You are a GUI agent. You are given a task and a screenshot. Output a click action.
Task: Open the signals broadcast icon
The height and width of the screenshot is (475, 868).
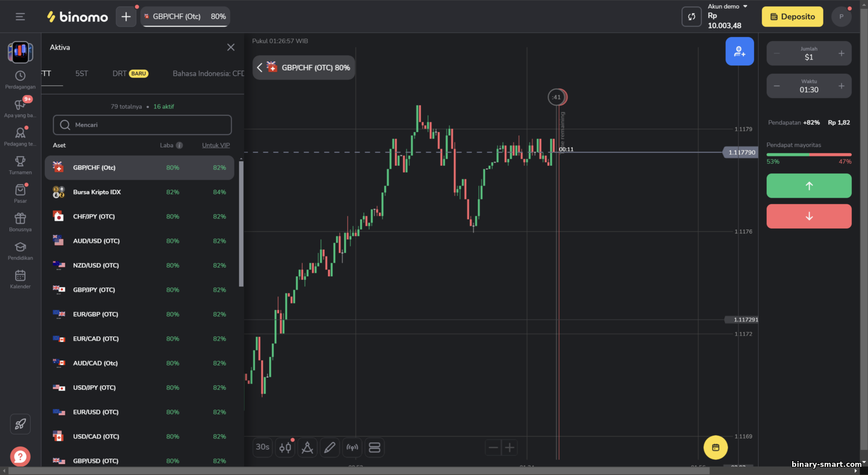coord(352,447)
